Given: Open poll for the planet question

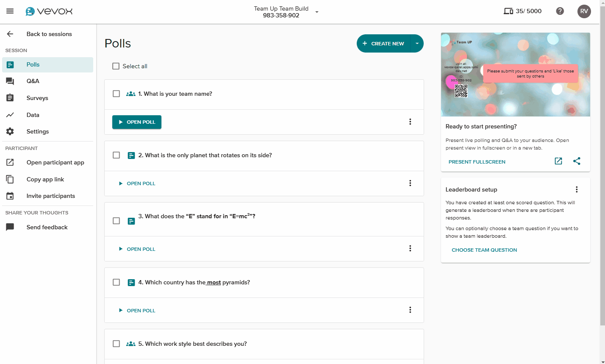Looking at the screenshot, I should click(x=137, y=183).
